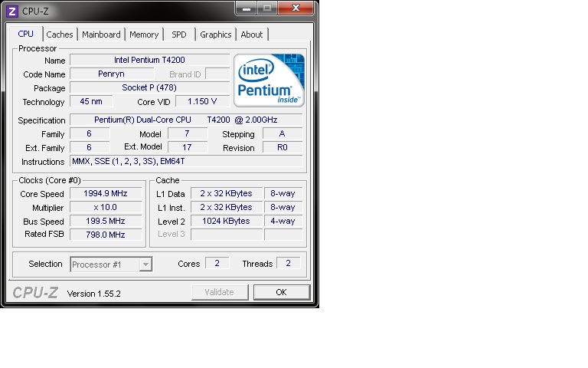Select the Memory tab
Image resolution: width=588 pixels, height=368 pixels.
coord(144,34)
